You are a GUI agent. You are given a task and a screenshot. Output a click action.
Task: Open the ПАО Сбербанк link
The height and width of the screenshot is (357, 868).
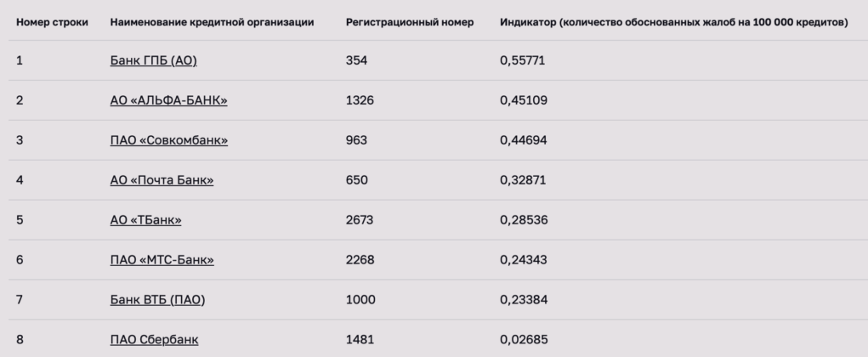click(154, 339)
